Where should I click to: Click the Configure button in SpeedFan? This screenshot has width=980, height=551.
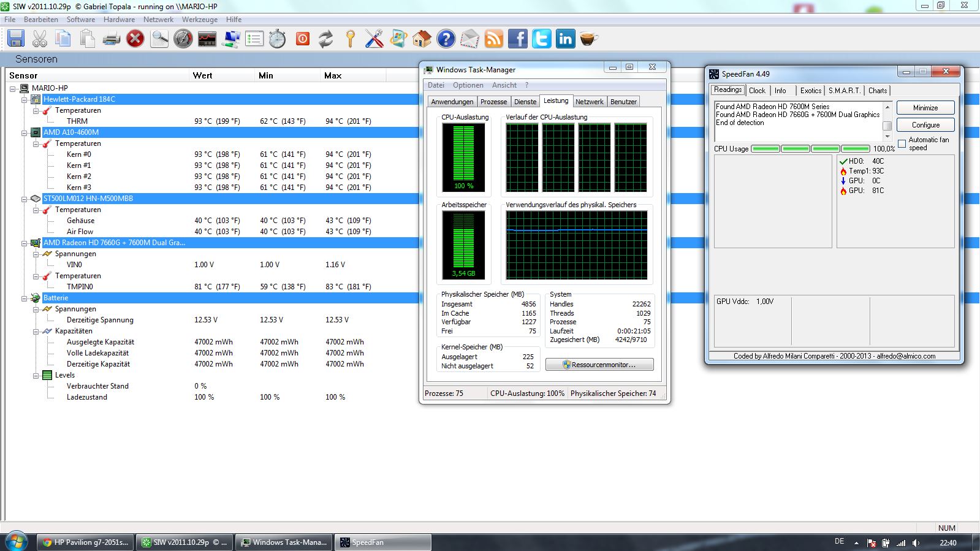[x=925, y=125]
